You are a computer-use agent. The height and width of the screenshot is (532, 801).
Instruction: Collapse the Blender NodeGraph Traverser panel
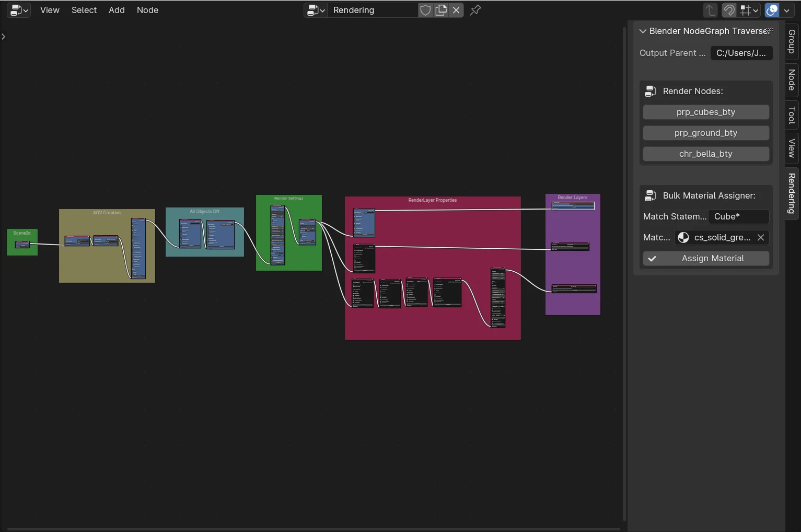(643, 31)
